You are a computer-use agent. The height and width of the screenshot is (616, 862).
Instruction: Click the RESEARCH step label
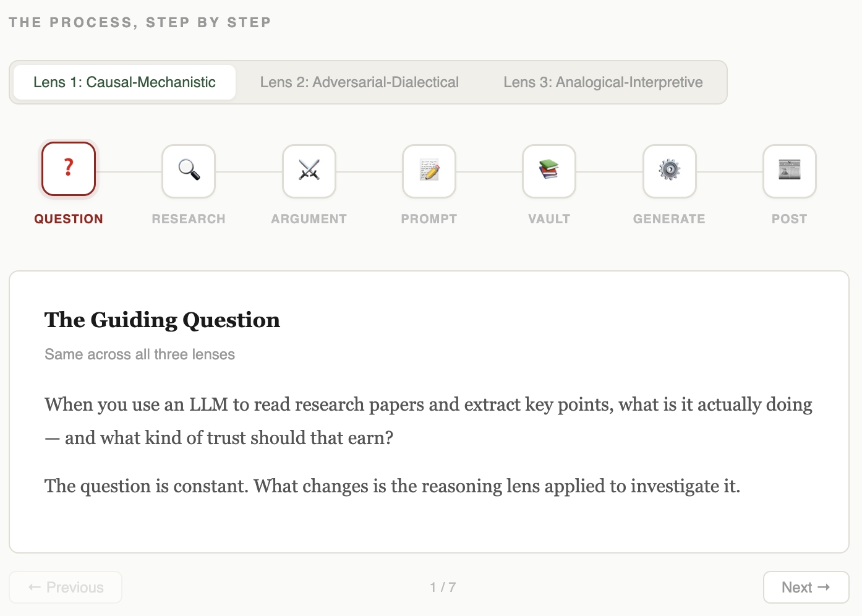pos(189,219)
